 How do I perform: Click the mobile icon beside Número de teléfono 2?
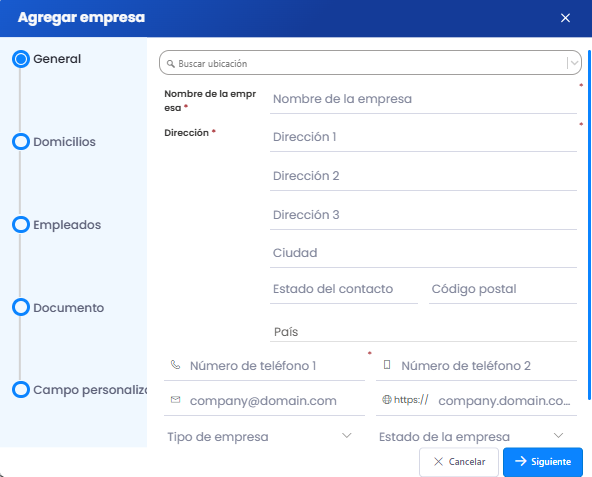coord(387,365)
